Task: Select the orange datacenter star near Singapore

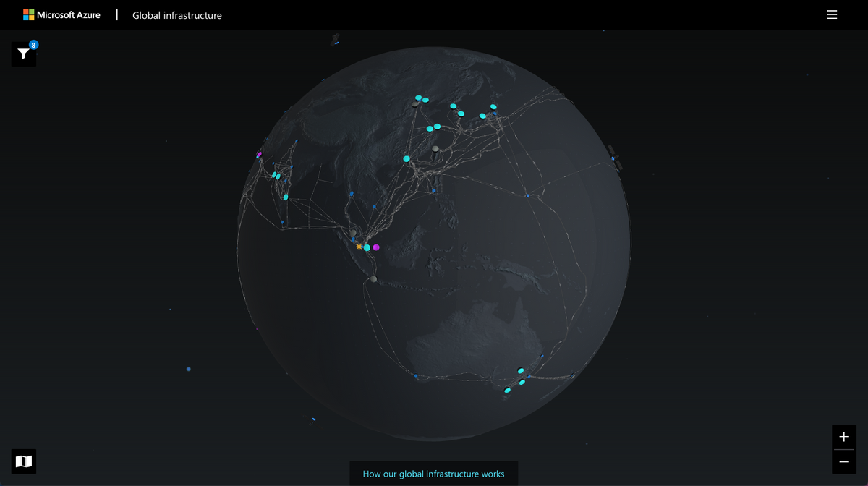Action: [x=359, y=247]
